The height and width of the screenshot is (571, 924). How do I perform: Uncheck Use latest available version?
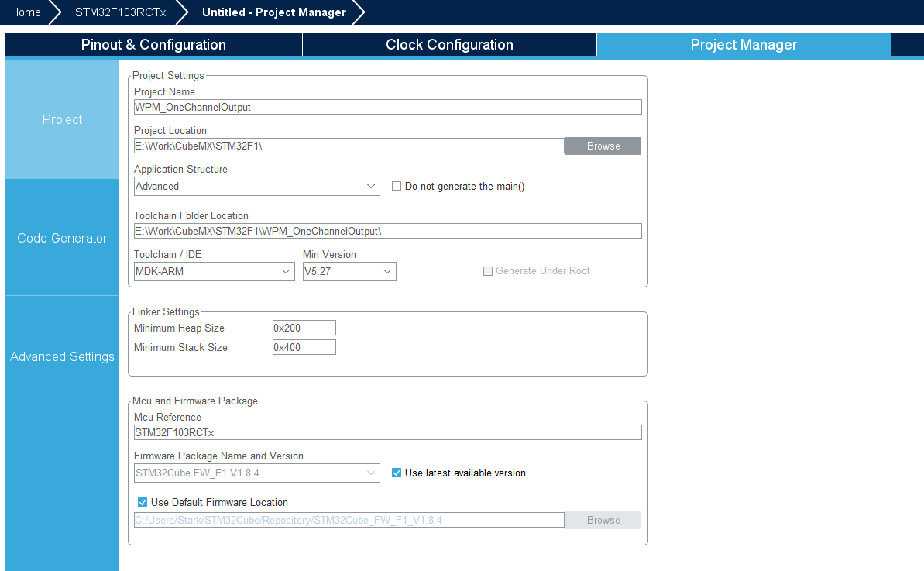pyautogui.click(x=397, y=473)
